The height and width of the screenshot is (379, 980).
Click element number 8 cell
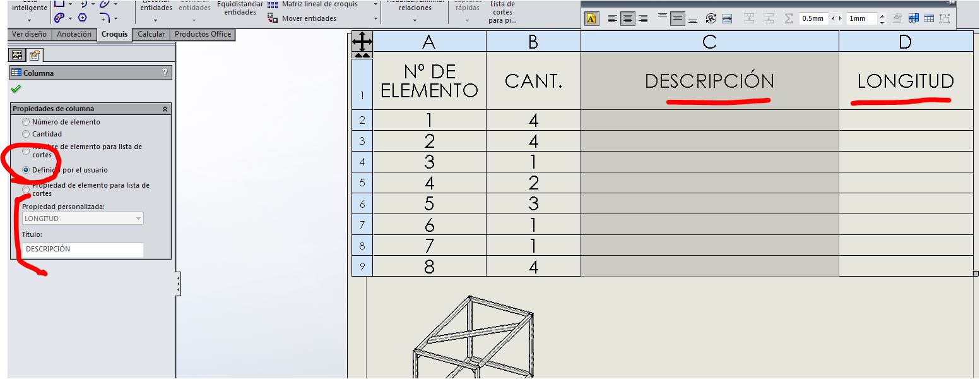click(429, 267)
